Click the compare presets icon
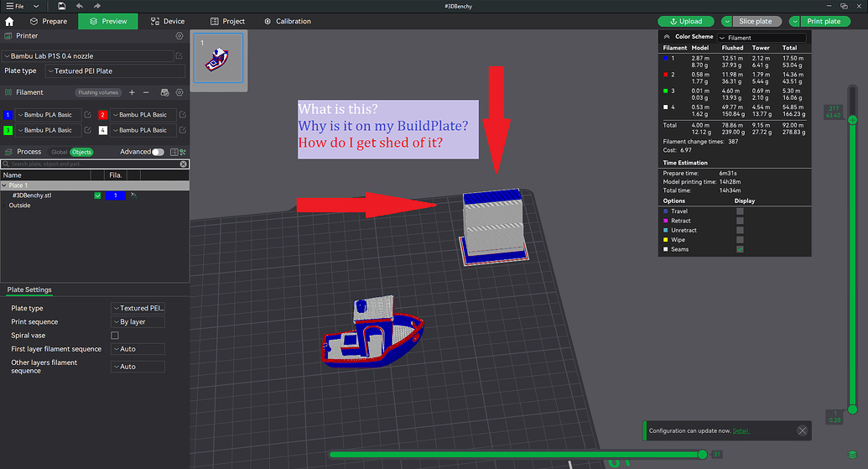 [183, 152]
